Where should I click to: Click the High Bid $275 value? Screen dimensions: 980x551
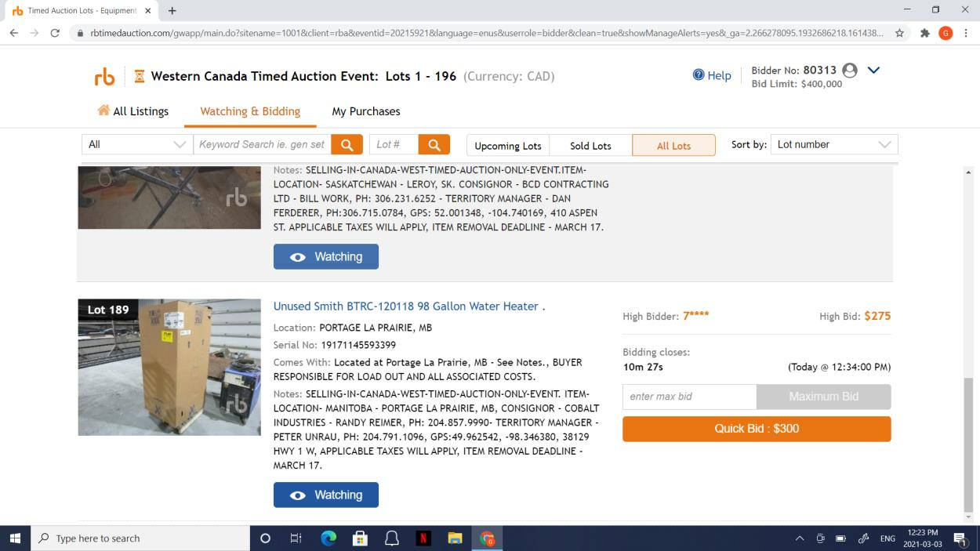[877, 317]
